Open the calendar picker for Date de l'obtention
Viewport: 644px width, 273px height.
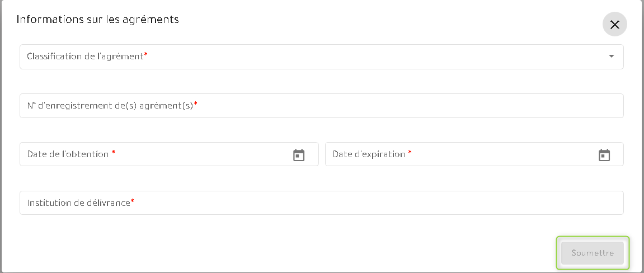coord(299,155)
